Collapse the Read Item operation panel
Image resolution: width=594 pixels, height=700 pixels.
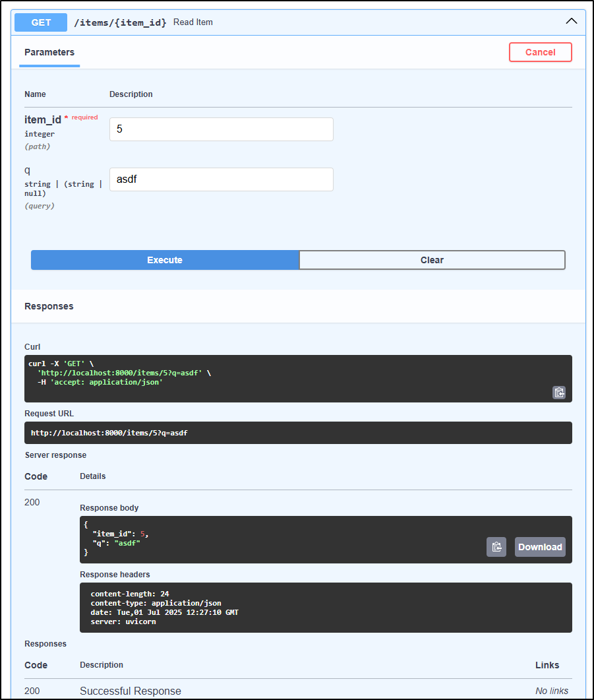571,20
